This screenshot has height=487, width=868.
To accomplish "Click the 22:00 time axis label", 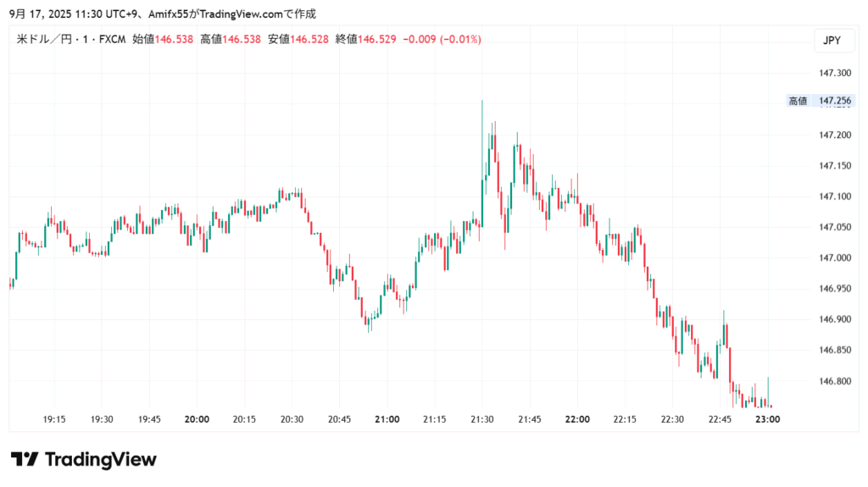I will [x=578, y=418].
